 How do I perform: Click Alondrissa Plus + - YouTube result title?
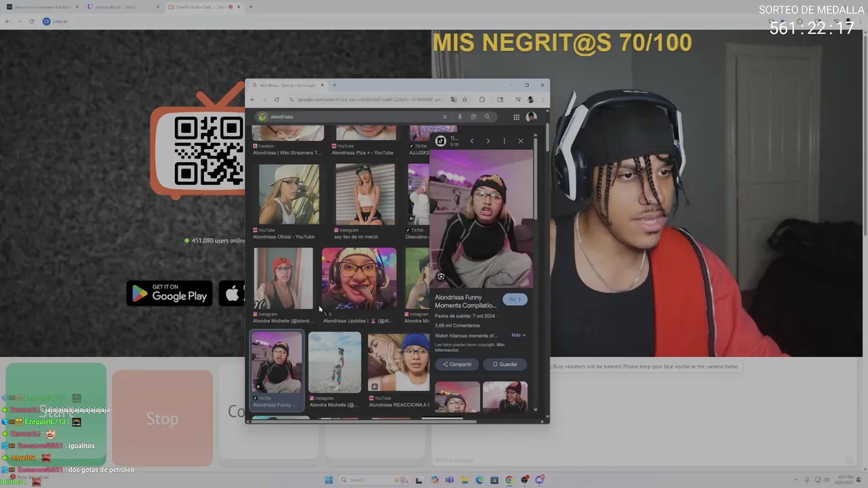(x=363, y=152)
